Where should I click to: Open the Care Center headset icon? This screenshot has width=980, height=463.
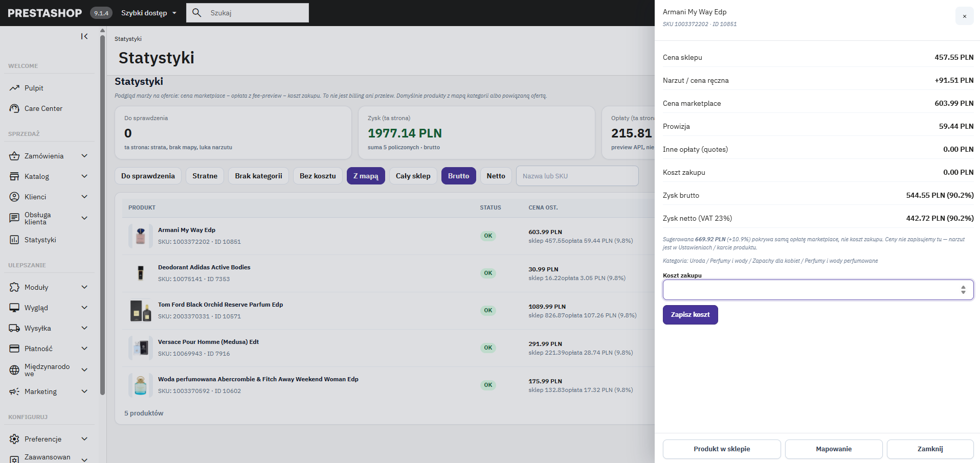point(14,108)
